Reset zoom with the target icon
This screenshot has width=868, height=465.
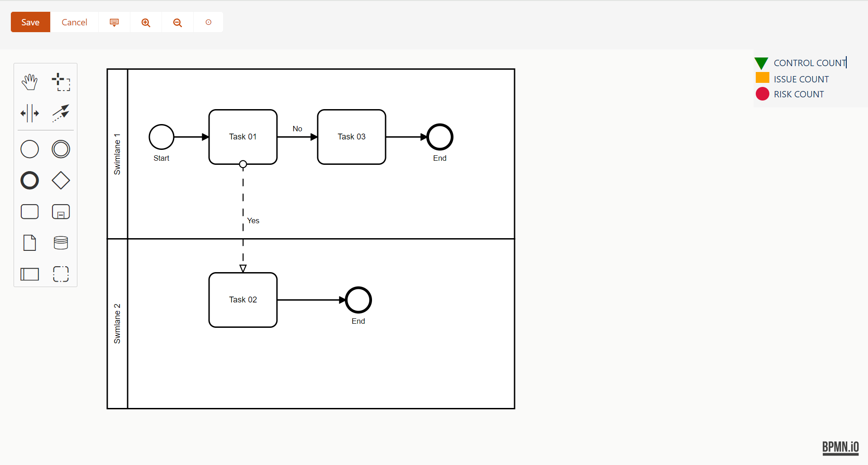coord(208,22)
